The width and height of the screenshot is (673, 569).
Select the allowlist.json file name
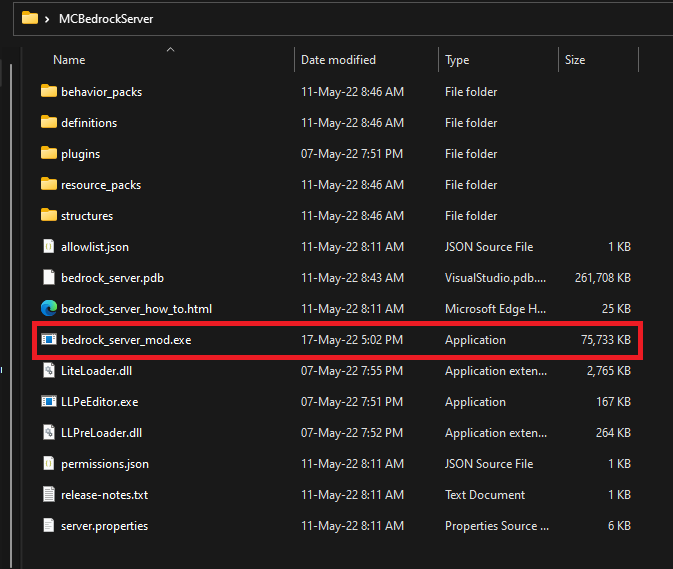pos(95,247)
